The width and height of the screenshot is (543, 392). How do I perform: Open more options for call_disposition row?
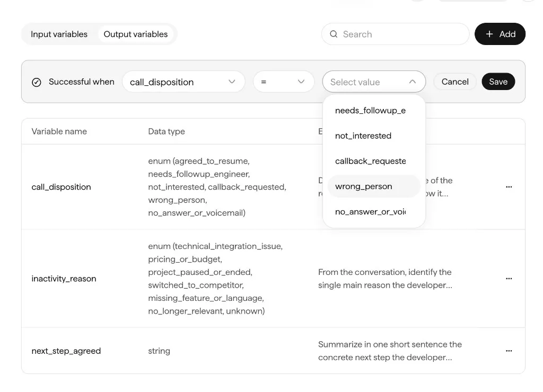[509, 187]
